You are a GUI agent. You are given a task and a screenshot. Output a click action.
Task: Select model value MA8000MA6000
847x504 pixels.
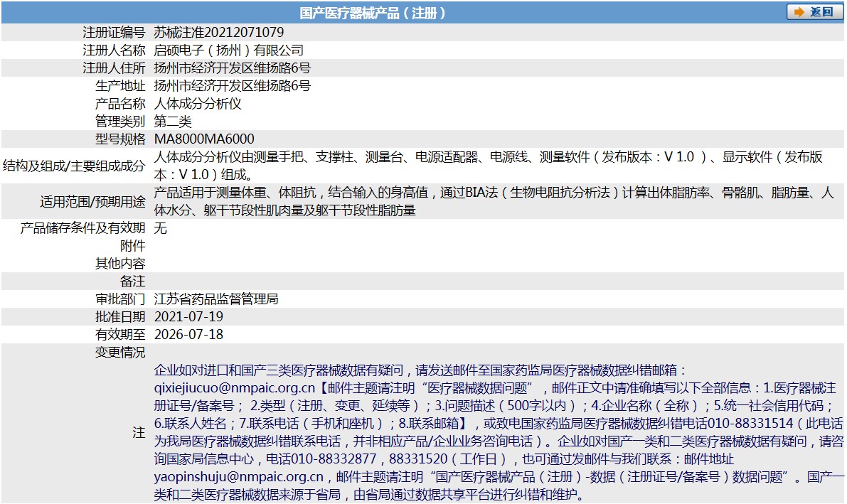point(204,139)
